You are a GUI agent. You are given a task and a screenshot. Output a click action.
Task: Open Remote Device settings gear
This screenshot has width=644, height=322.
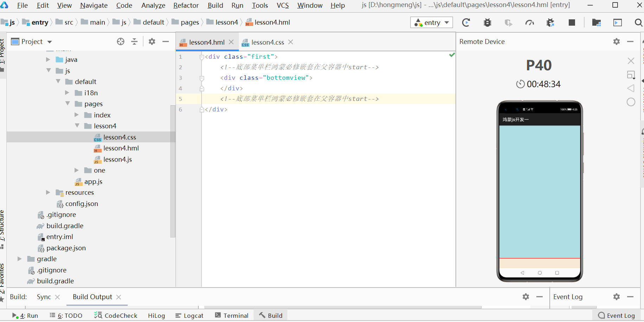coord(617,41)
